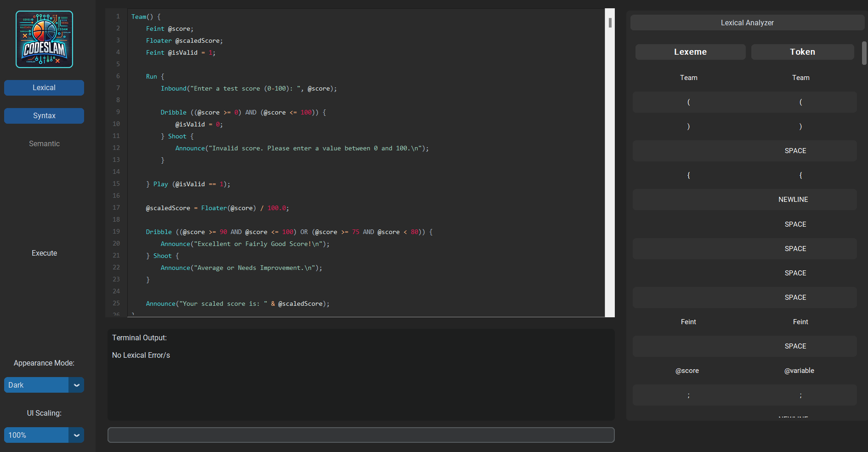The width and height of the screenshot is (868, 452).
Task: Click 'Floater @scaledScore;' on line 3
Action: tap(184, 40)
